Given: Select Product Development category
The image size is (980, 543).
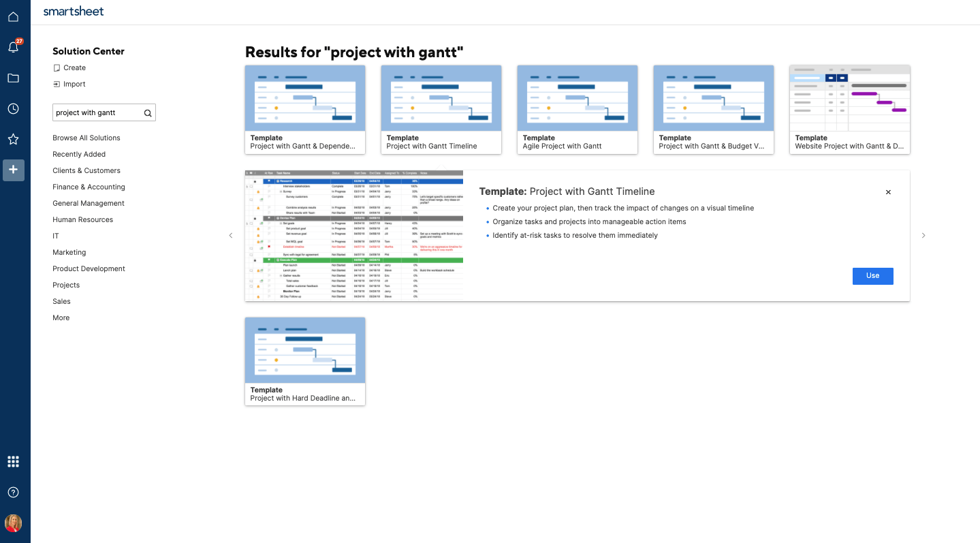Looking at the screenshot, I should [x=89, y=268].
